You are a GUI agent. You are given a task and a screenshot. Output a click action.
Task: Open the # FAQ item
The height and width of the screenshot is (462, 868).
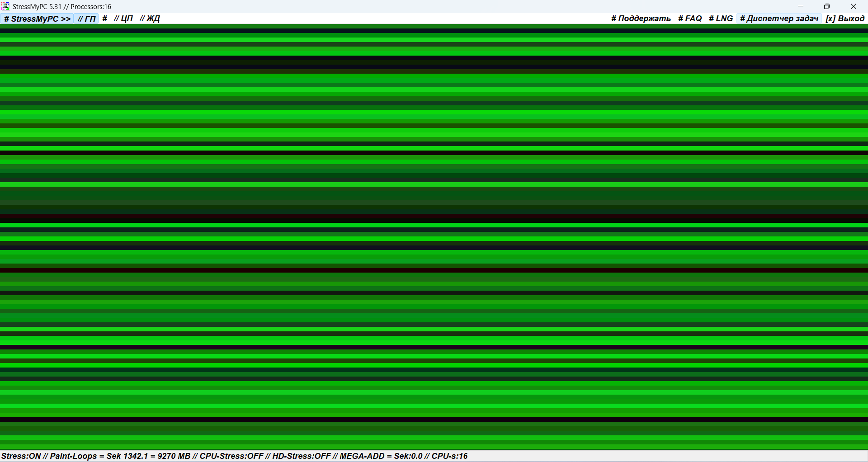tap(690, 19)
